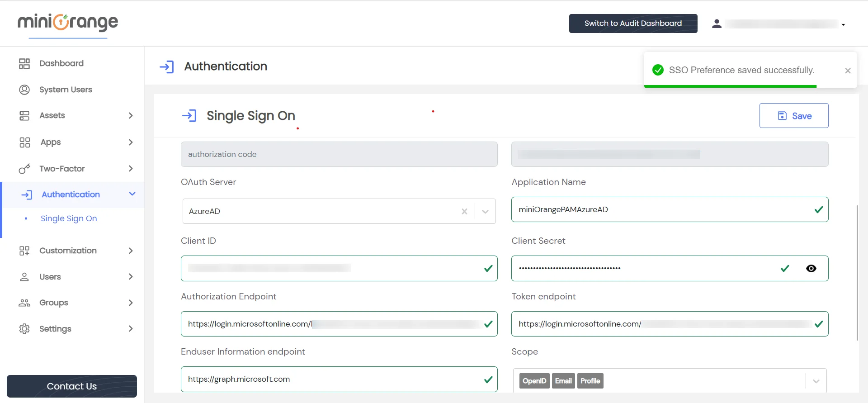Click the OpenID scope tag
Screen dimensions: 868x403
(x=534, y=381)
